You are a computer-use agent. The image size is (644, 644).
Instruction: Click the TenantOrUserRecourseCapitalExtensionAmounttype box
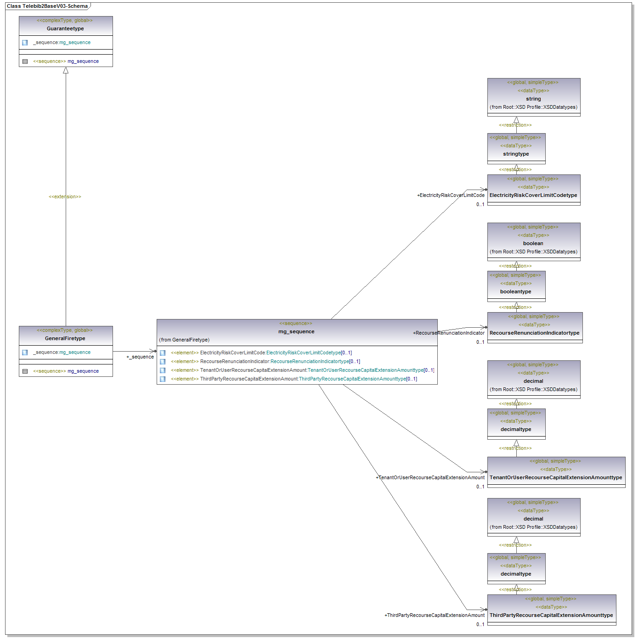(556, 477)
